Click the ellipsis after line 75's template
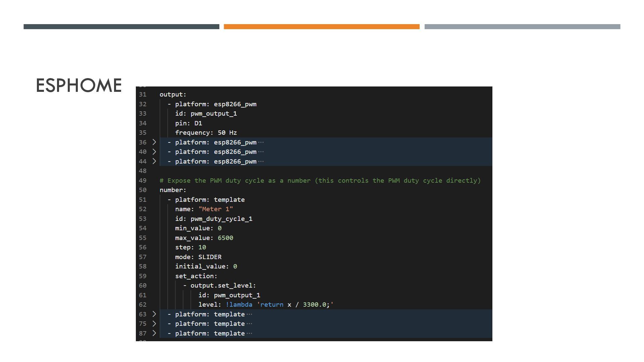Image resolution: width=644 pixels, height=362 pixels. 249,324
